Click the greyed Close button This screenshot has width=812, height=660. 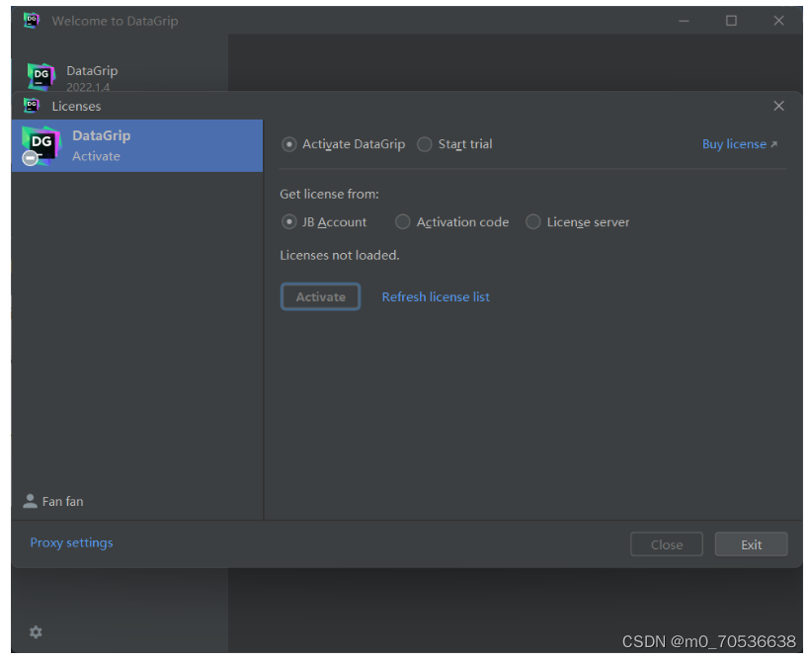[667, 544]
